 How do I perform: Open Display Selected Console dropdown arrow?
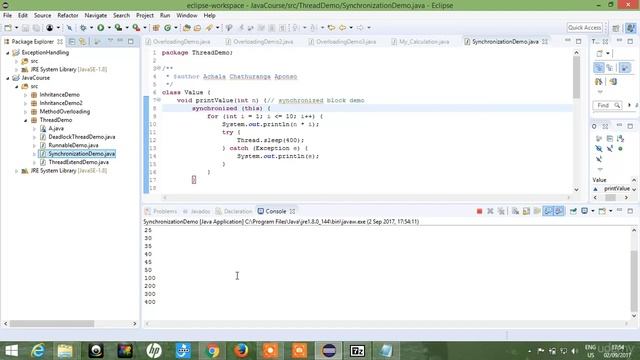pyautogui.click(x=593, y=211)
